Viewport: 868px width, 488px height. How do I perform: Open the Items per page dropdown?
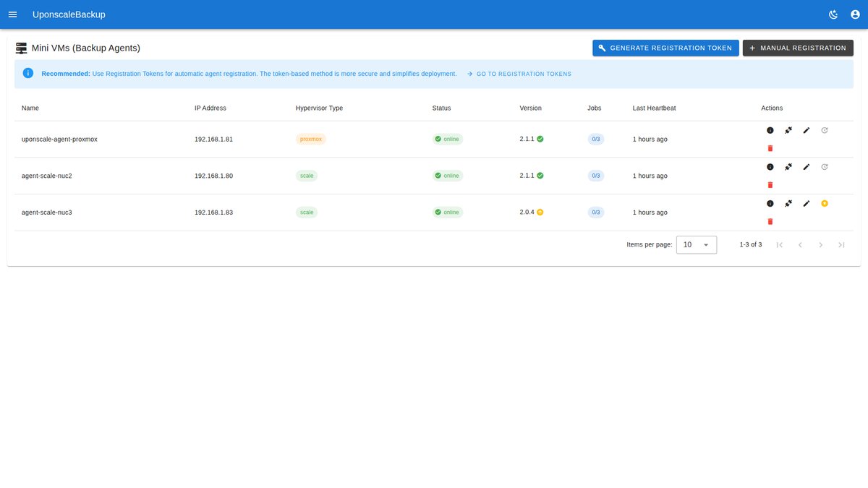(696, 245)
